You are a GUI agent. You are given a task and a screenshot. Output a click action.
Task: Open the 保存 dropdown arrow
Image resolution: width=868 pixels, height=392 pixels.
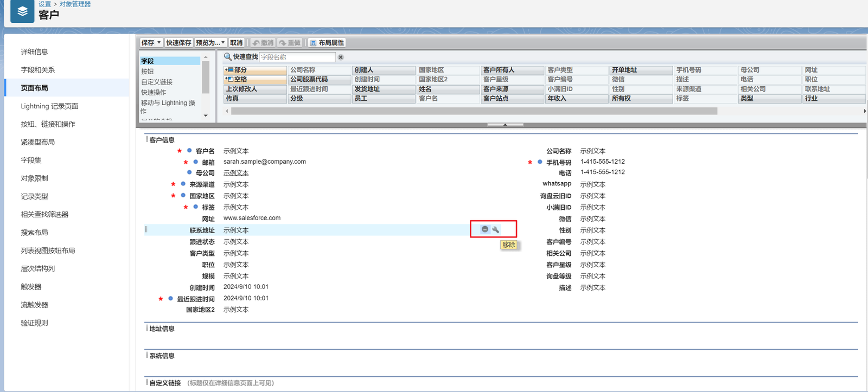tap(159, 42)
